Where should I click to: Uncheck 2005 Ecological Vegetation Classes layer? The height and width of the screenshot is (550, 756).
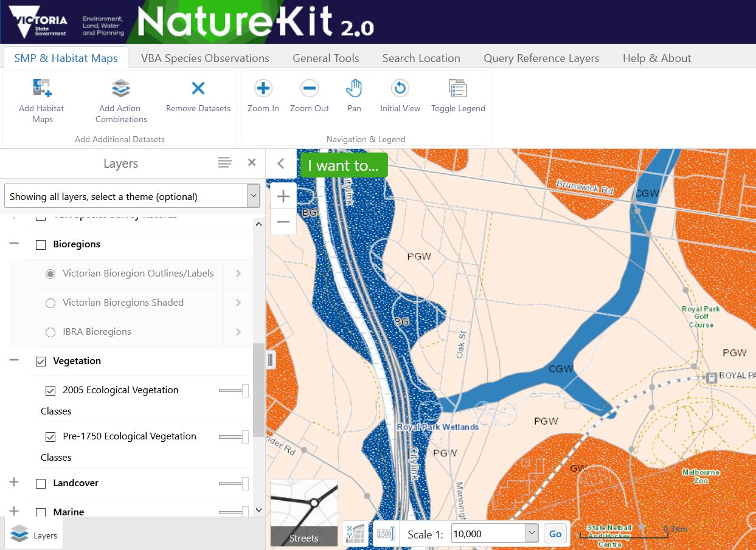tap(50, 391)
